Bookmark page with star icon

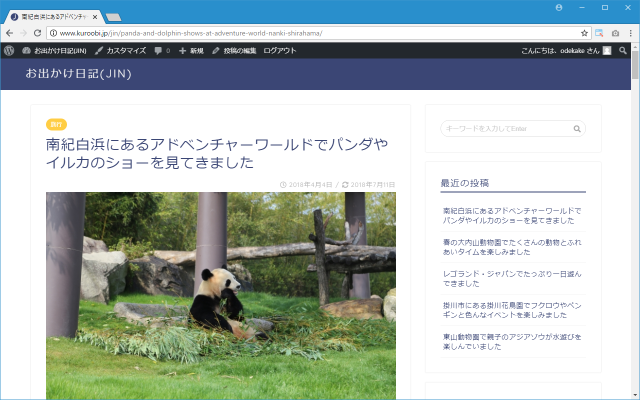click(584, 33)
